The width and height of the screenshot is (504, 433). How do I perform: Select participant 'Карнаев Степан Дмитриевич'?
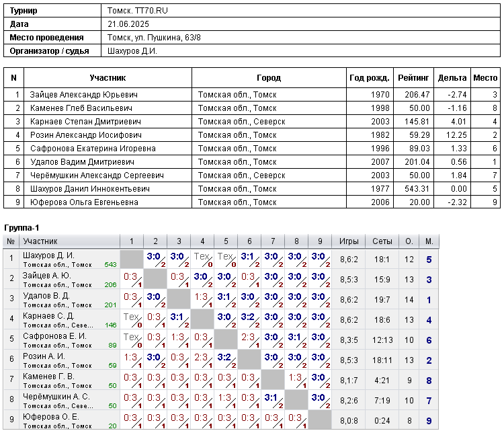(x=85, y=122)
